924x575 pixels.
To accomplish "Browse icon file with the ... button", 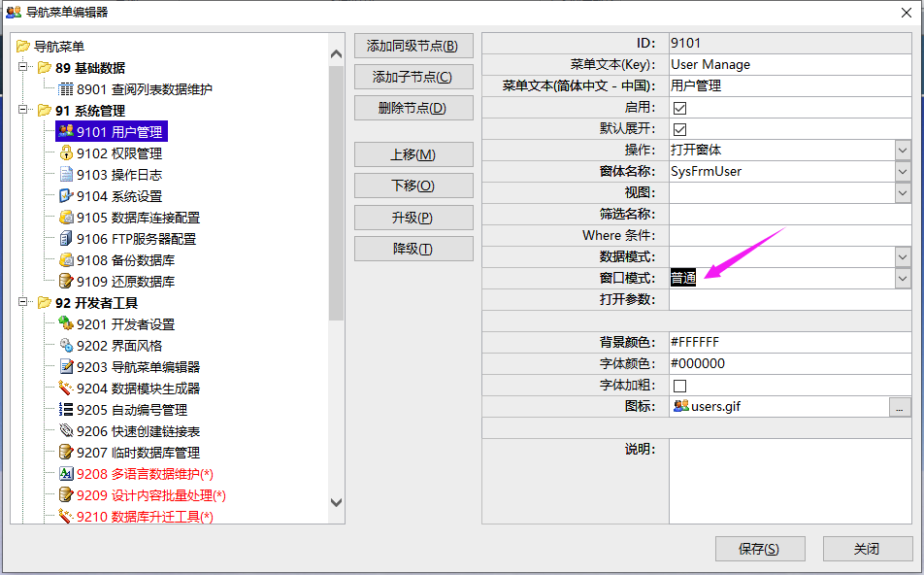I will [x=899, y=407].
